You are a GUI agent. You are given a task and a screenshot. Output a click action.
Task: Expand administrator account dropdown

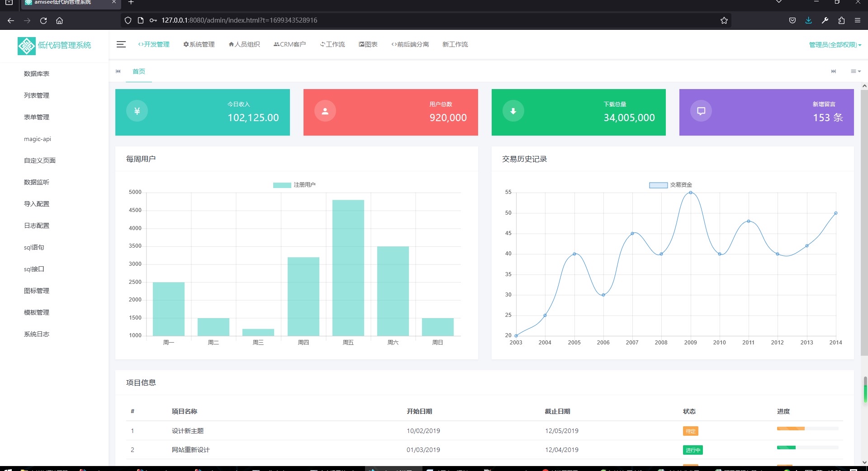(x=835, y=45)
